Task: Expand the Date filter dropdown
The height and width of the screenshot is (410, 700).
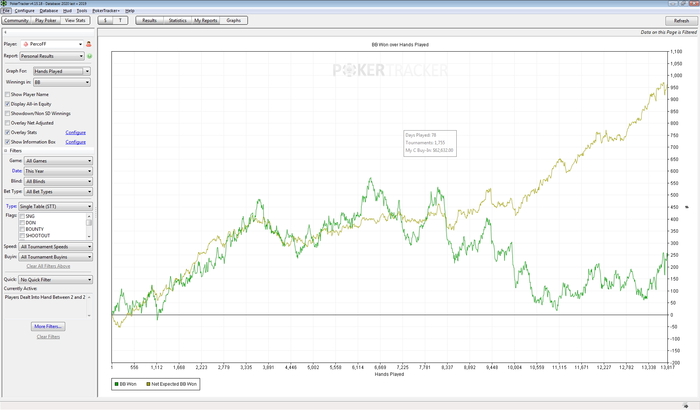Action: point(58,171)
